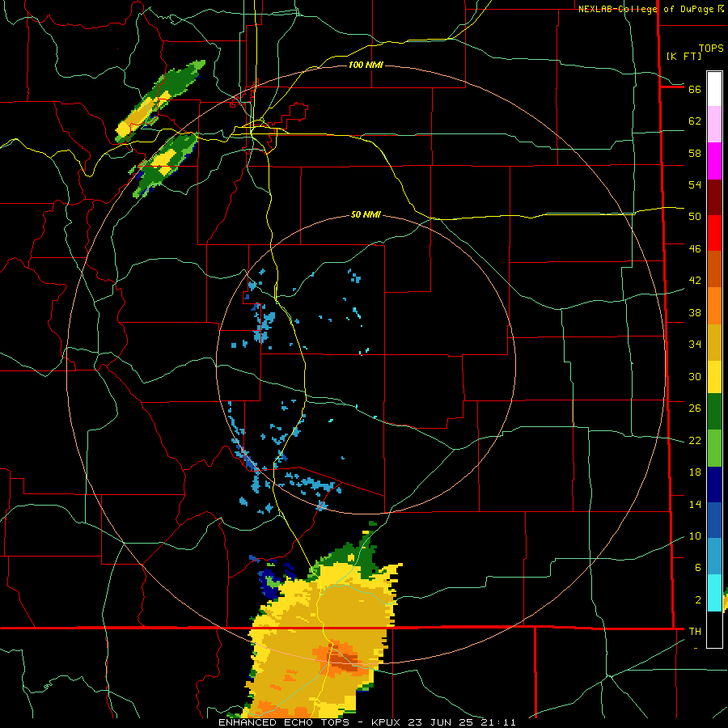The image size is (728, 728).
Task: Click the medium blue legend swatch
Action: click(714, 520)
